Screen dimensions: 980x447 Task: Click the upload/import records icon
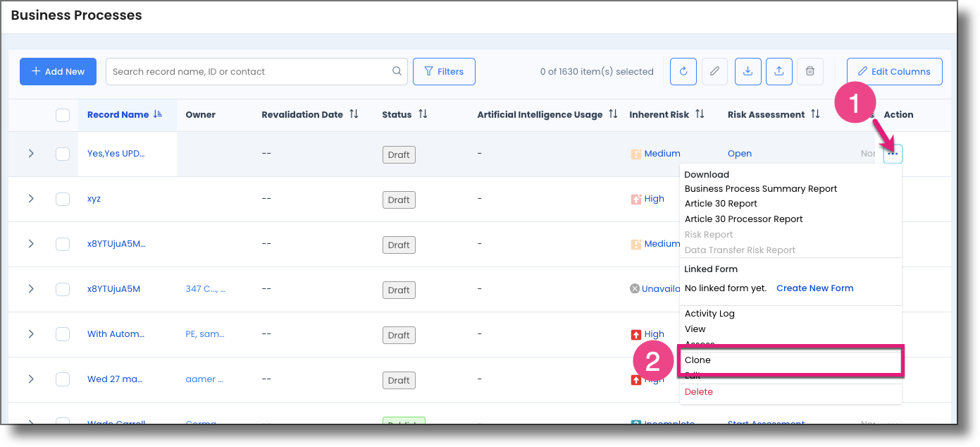pos(779,71)
